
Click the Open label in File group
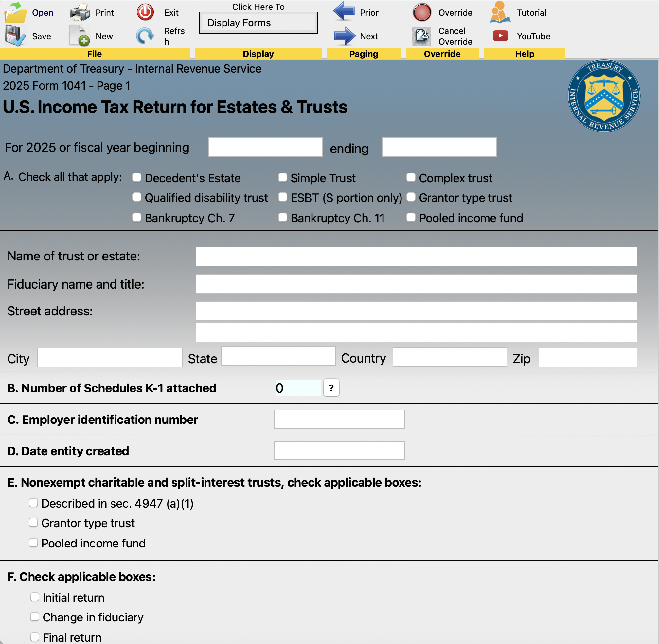coord(43,13)
